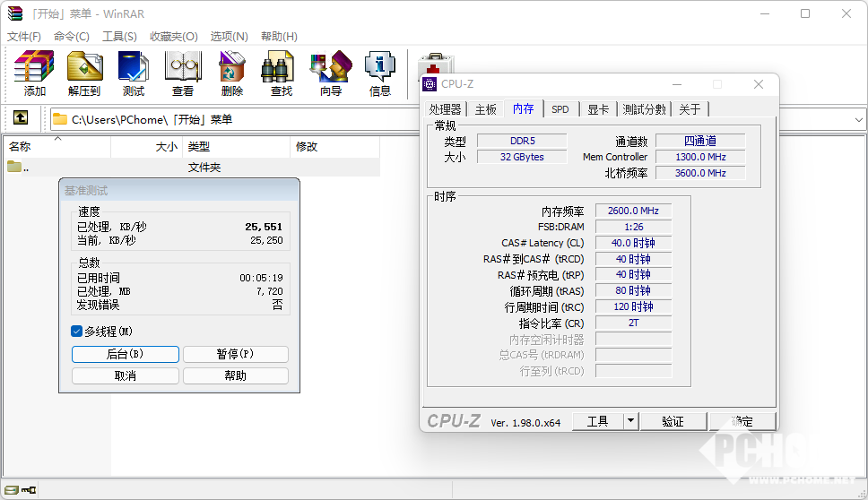Click the 2600.0 MHz memory frequency value
The height and width of the screenshot is (500, 868).
click(633, 211)
